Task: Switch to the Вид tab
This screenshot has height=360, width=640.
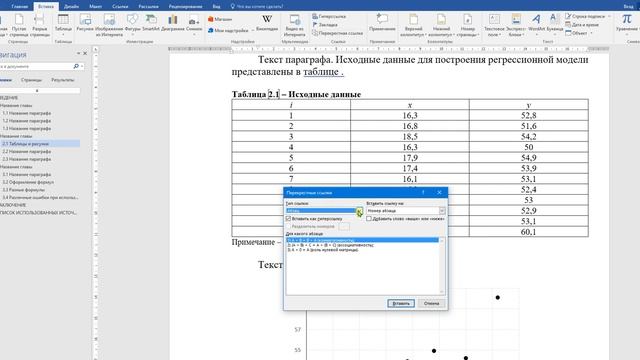Action: (216, 7)
